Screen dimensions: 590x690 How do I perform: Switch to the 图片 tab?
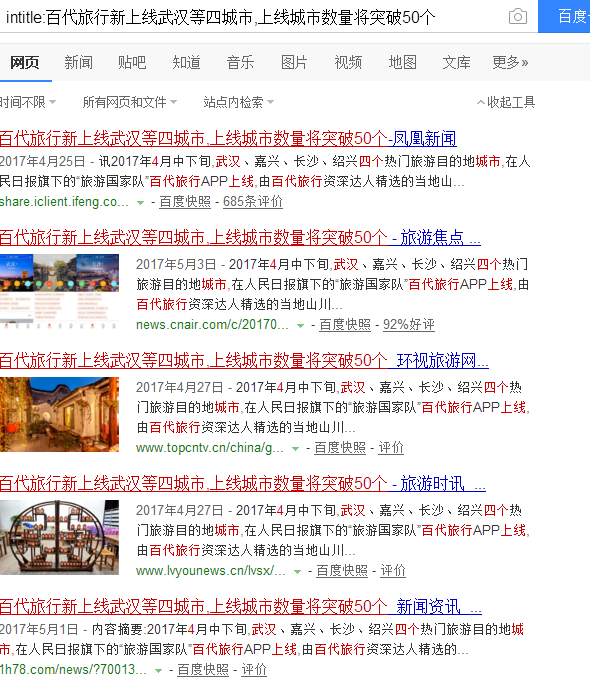tap(294, 62)
